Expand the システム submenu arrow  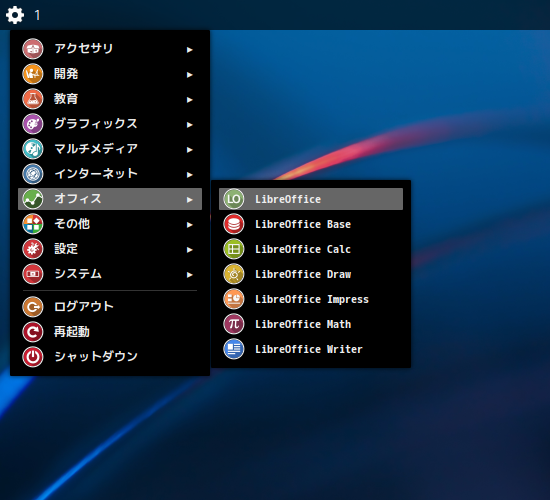click(x=189, y=275)
